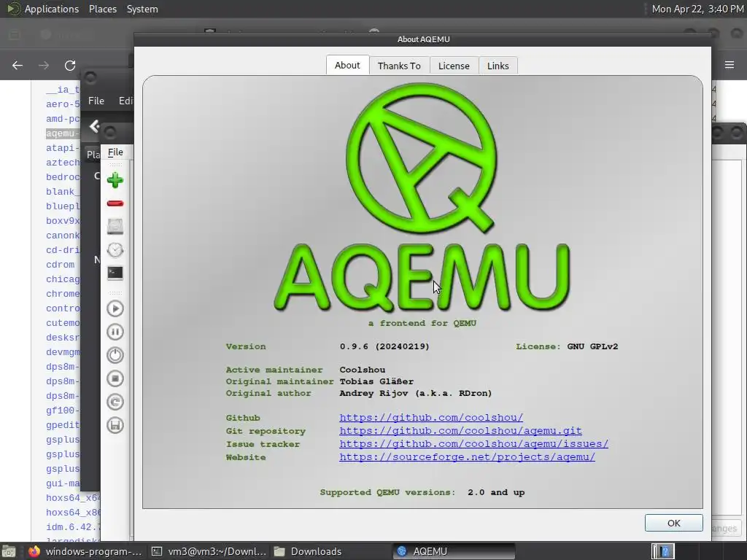Click the 'gpedit' link in the browser list
This screenshot has height=560, width=747.
(x=63, y=425)
